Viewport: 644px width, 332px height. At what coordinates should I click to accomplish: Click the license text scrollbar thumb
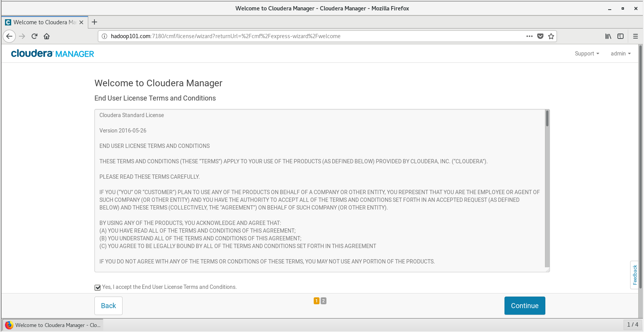[547, 119]
